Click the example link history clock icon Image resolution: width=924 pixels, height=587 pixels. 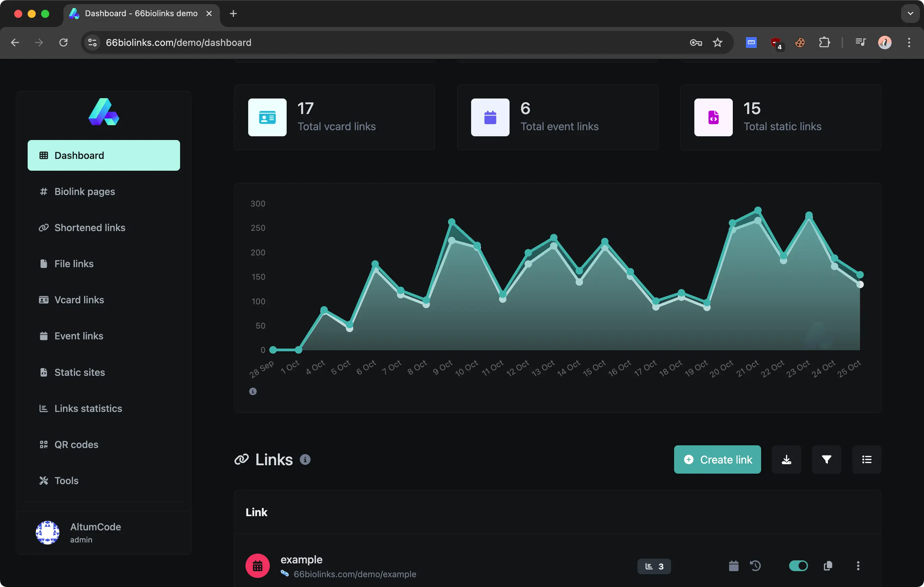[755, 566]
